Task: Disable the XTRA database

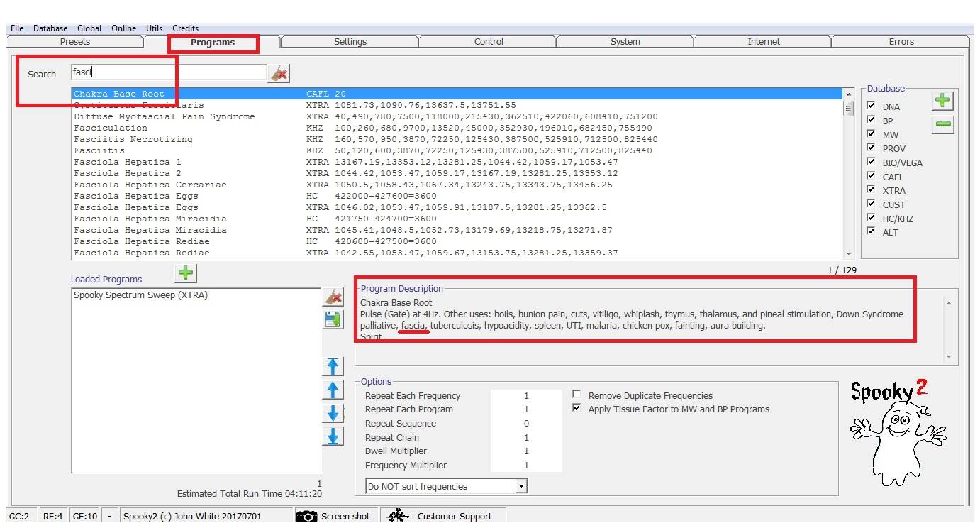Action: tap(872, 189)
